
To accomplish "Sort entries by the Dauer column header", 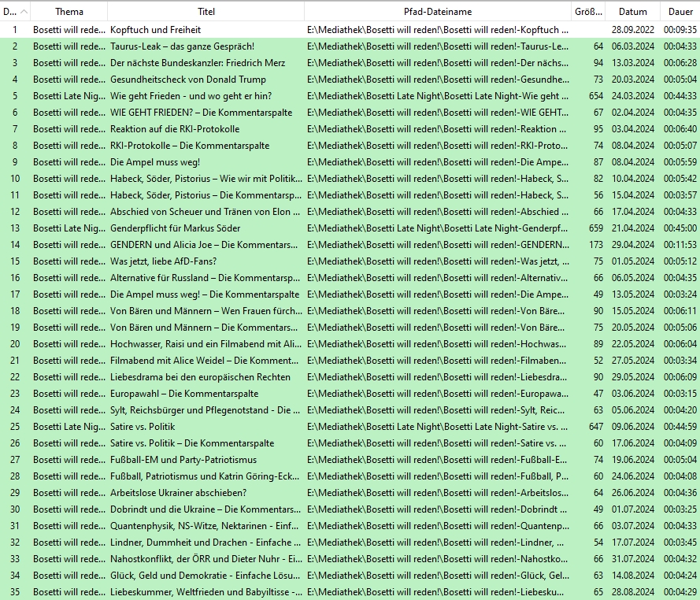I will 680,12.
